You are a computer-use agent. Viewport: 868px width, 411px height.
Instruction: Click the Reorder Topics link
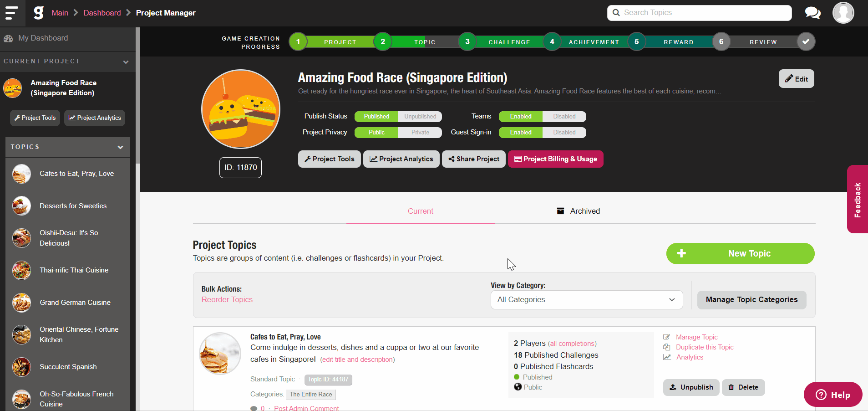[227, 300]
